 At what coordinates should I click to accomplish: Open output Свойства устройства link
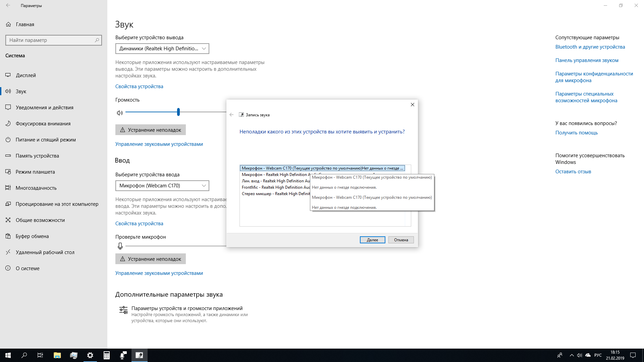coord(139,86)
